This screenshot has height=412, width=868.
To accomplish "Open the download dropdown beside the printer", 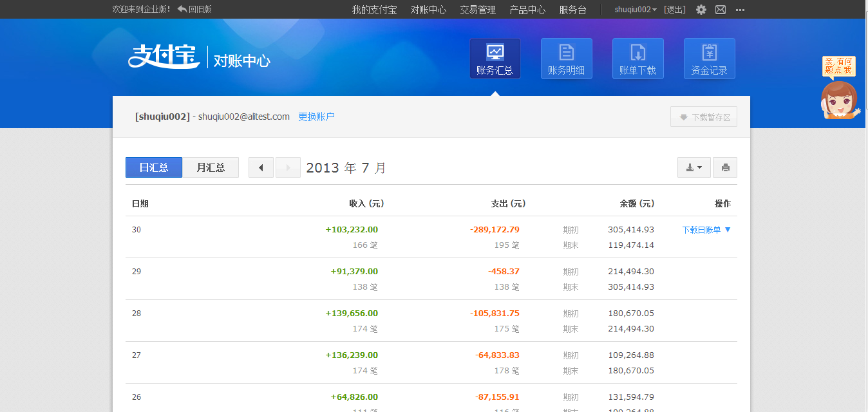I will (x=694, y=167).
